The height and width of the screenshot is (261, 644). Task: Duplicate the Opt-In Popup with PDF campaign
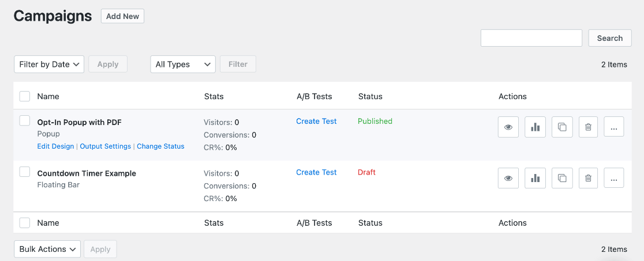coord(562,127)
